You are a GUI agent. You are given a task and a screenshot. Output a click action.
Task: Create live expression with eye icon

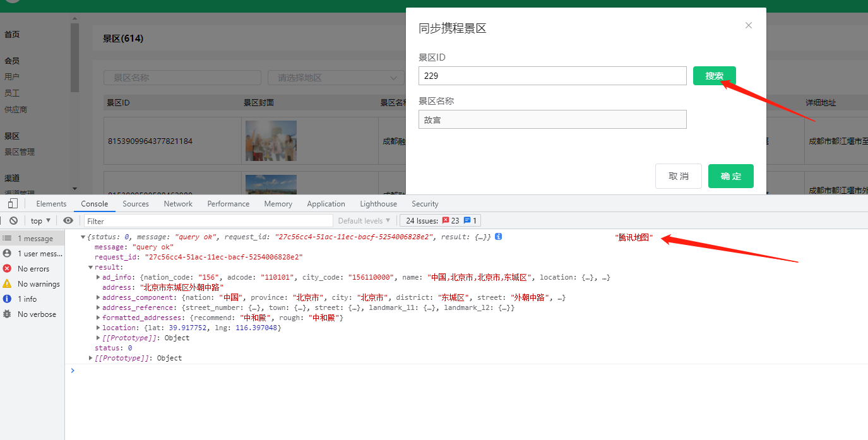(x=68, y=221)
